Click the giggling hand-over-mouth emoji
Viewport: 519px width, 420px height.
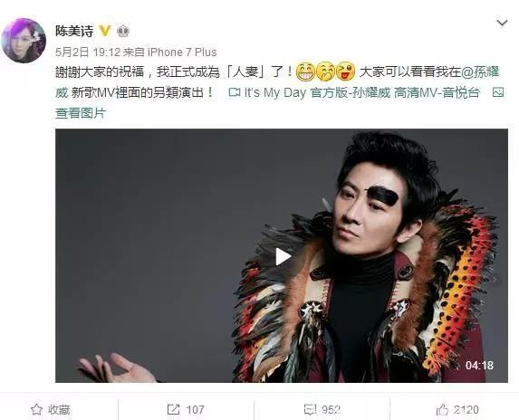325,72
